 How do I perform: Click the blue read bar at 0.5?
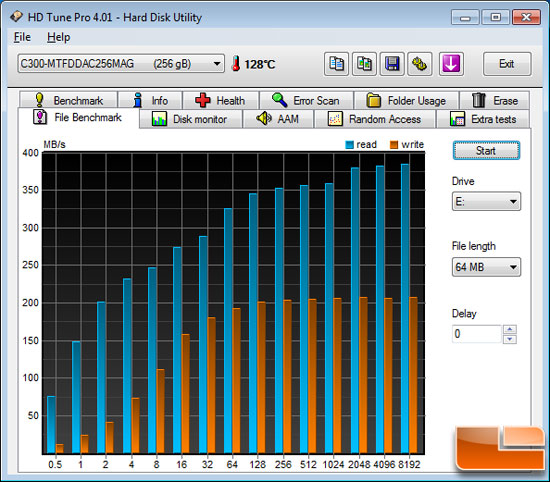[51, 425]
